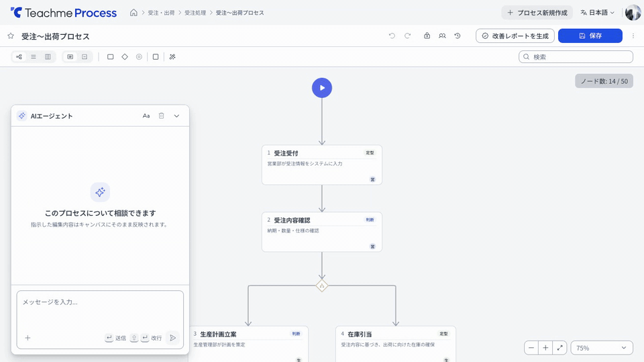Switch to column lane view mode

pyautogui.click(x=48, y=56)
